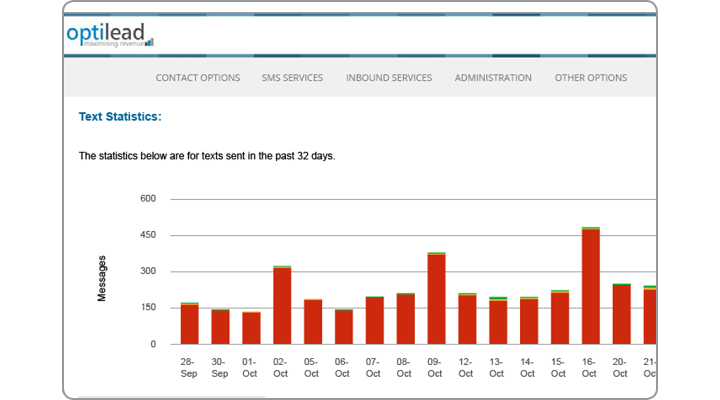The height and width of the screenshot is (400, 720).
Task: Open the Inbound Services menu
Action: tap(389, 78)
